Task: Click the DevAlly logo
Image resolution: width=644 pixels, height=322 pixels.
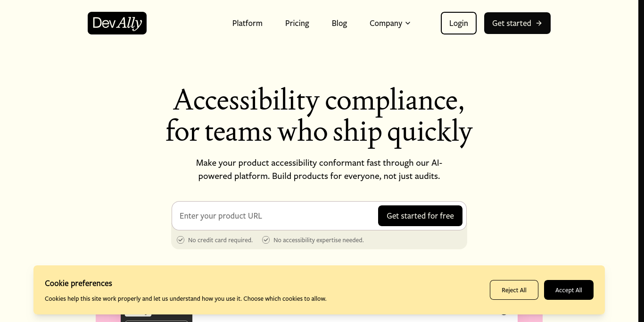Action: pos(117,23)
